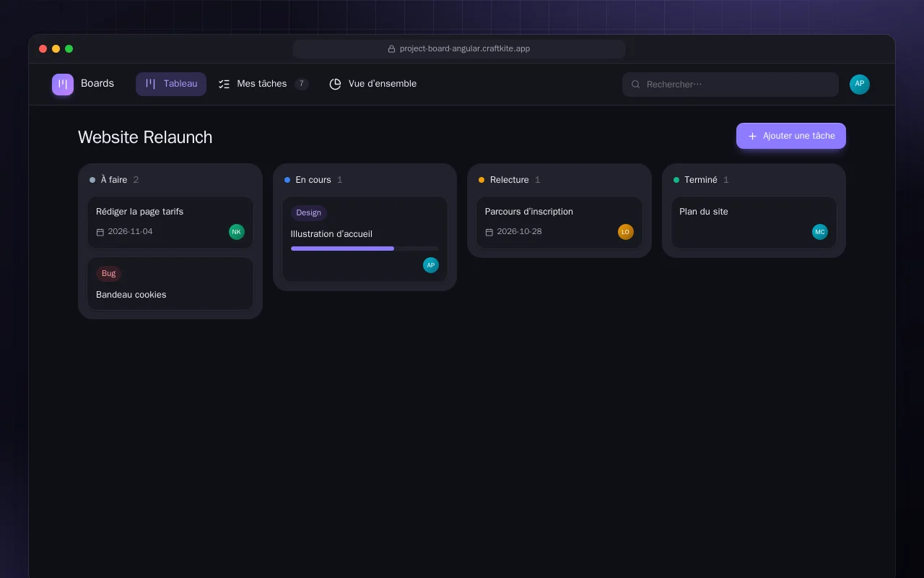The width and height of the screenshot is (924, 578).
Task: Click the Boards brand name link
Action: point(97,84)
